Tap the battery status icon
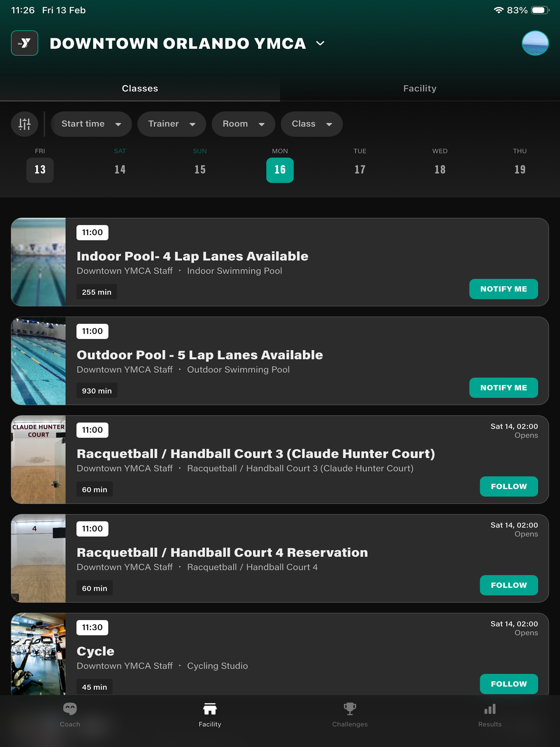Screen dimensions: 560x747 pyautogui.click(x=540, y=10)
